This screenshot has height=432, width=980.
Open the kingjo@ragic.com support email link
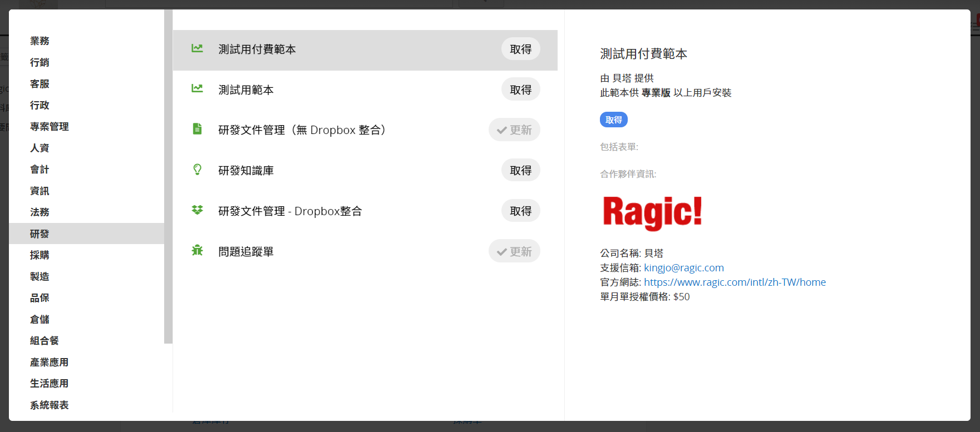click(x=684, y=267)
